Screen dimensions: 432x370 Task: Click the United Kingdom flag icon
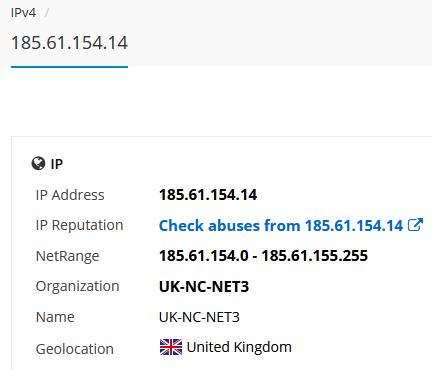point(171,347)
